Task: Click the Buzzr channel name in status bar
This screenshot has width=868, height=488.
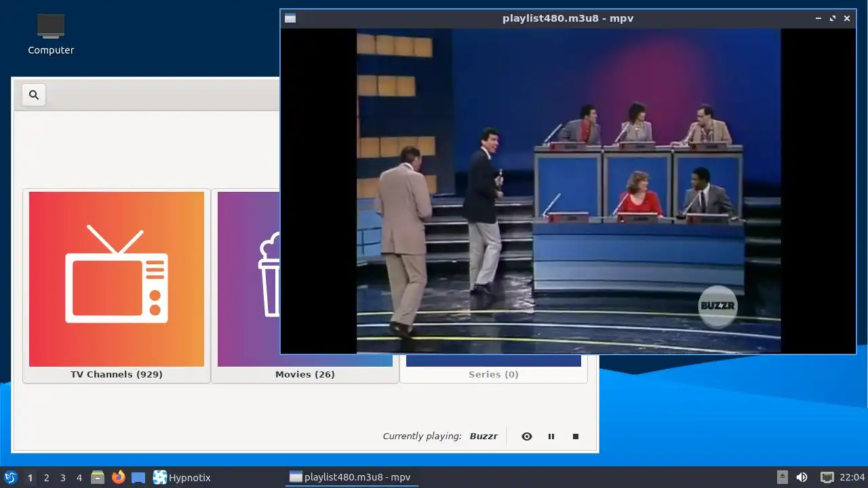Action: pos(484,436)
